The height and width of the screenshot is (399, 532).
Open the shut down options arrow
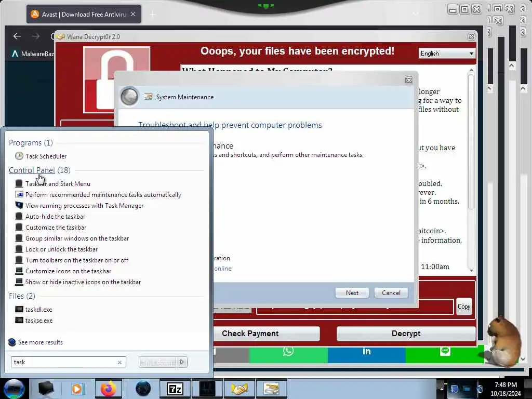coord(182,362)
